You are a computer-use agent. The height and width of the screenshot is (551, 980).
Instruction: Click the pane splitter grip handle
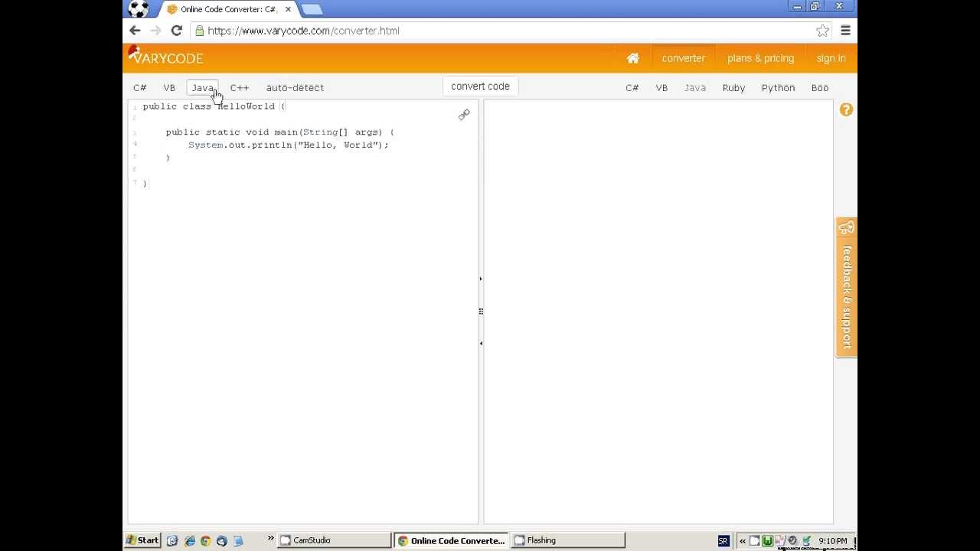coord(481,311)
